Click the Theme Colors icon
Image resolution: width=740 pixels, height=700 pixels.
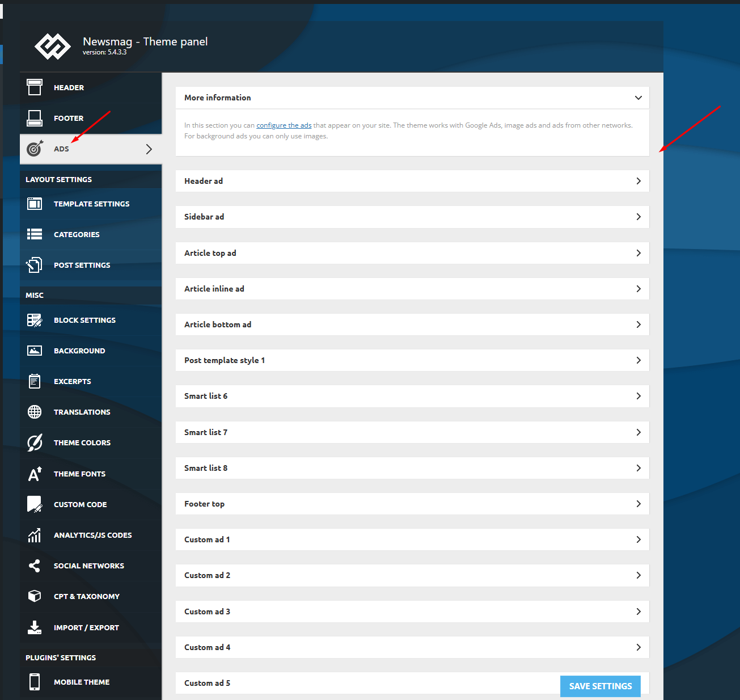pos(35,442)
